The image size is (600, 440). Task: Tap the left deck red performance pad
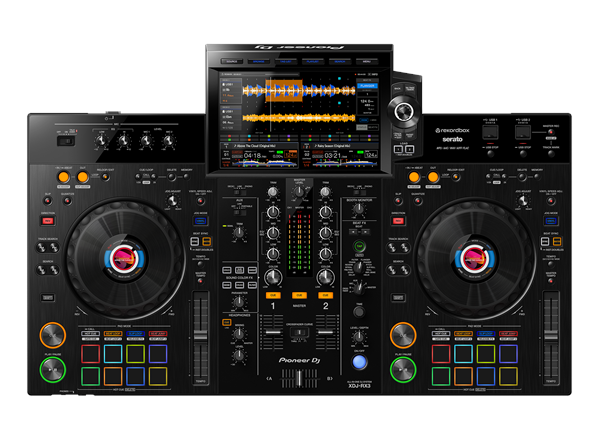pos(91,354)
